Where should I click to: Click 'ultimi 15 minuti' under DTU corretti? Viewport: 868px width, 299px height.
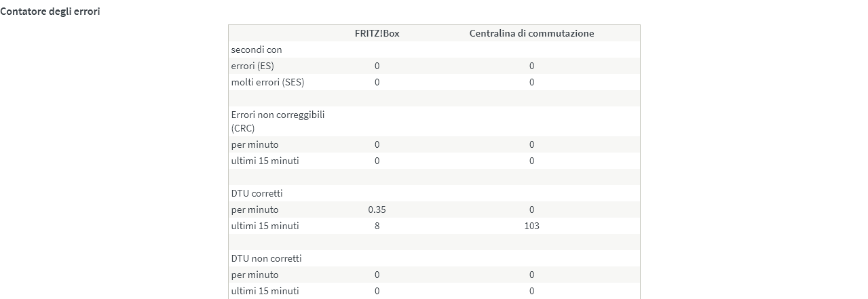(x=265, y=226)
